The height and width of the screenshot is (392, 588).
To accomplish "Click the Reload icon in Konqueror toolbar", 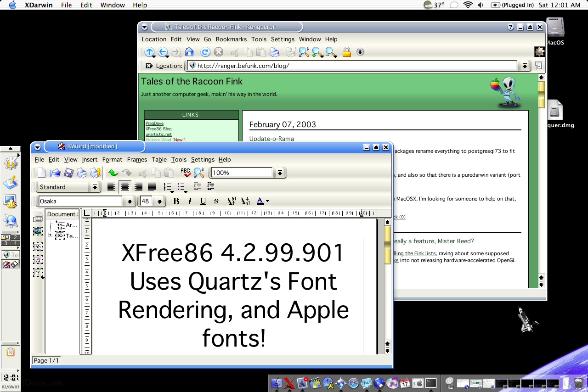I will pos(205,52).
